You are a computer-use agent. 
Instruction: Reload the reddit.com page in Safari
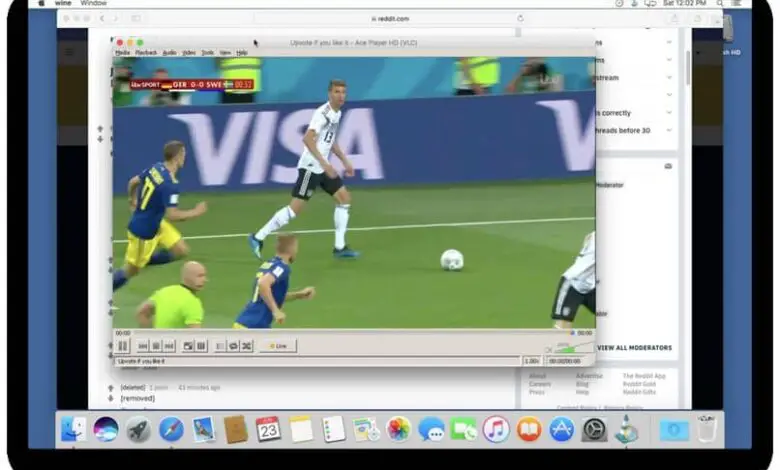coord(520,18)
